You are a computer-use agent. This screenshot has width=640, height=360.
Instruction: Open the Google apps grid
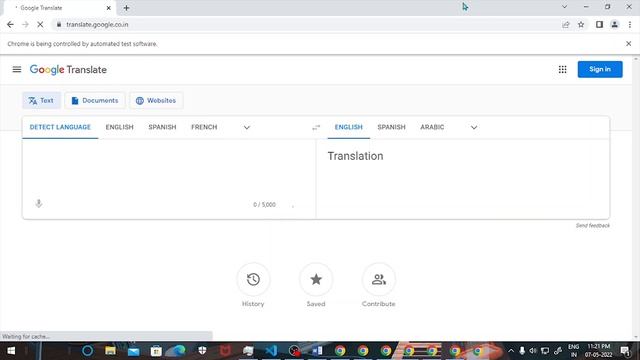click(x=562, y=69)
